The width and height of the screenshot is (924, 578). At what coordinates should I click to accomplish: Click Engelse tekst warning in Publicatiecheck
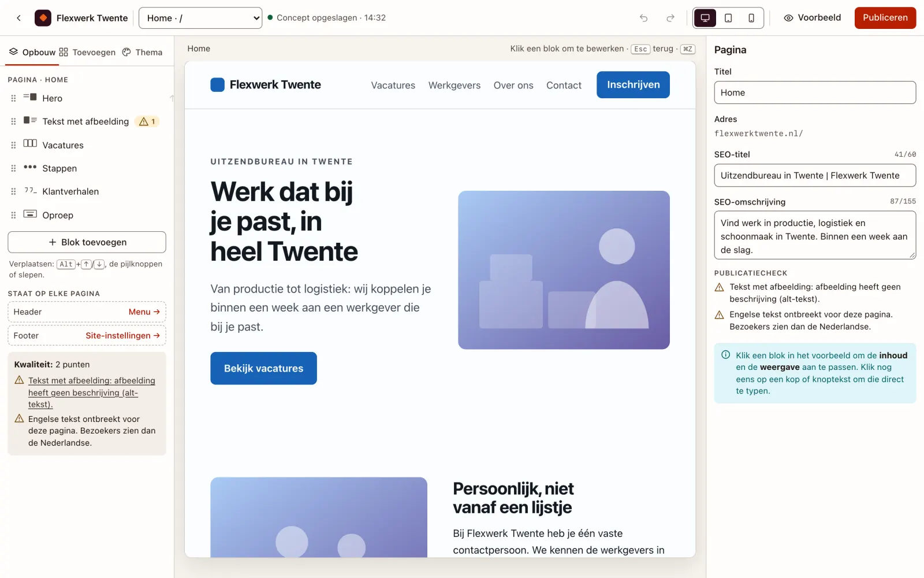(811, 321)
